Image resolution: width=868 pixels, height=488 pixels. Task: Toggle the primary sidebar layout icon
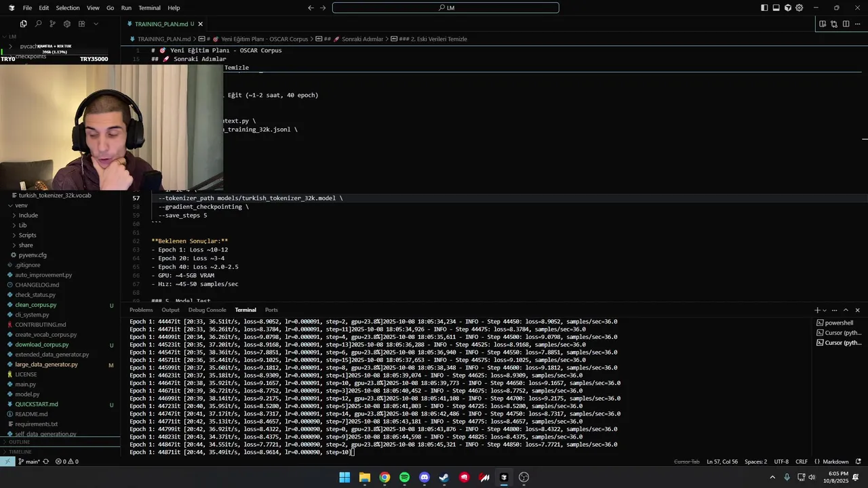[764, 8]
